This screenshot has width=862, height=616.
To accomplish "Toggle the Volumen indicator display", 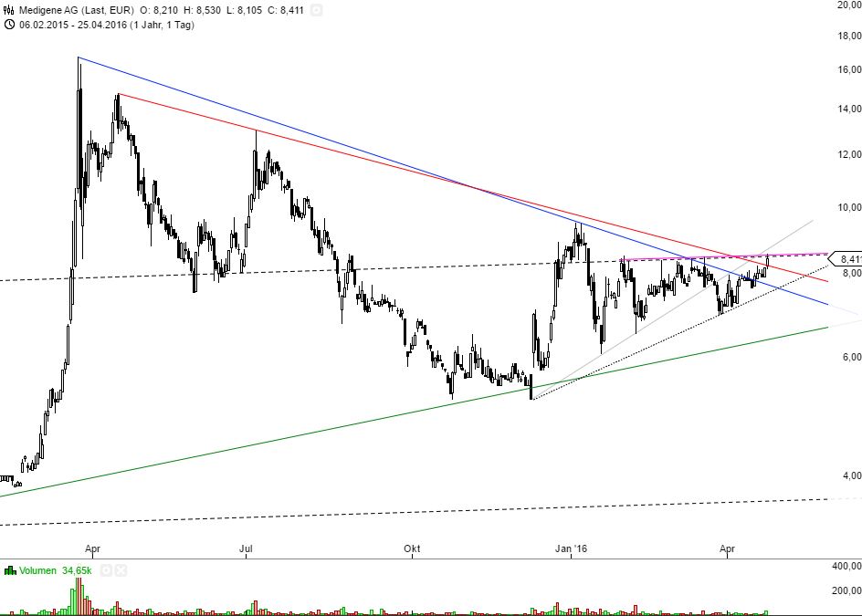I will [x=38, y=569].
